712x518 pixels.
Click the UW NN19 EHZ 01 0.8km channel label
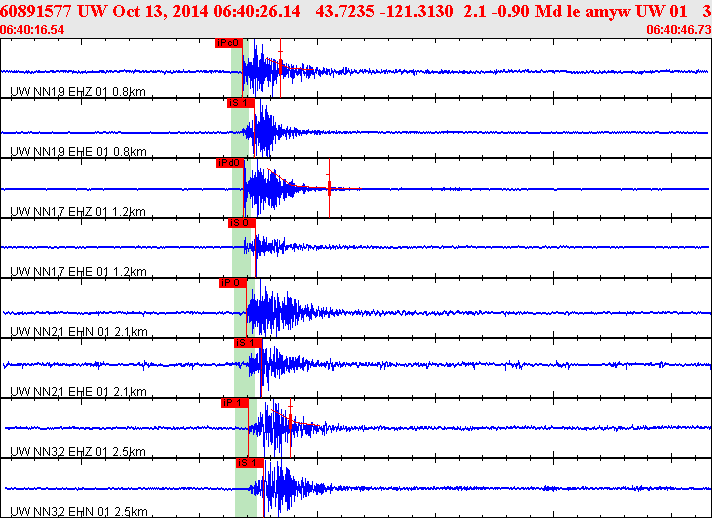point(78,92)
